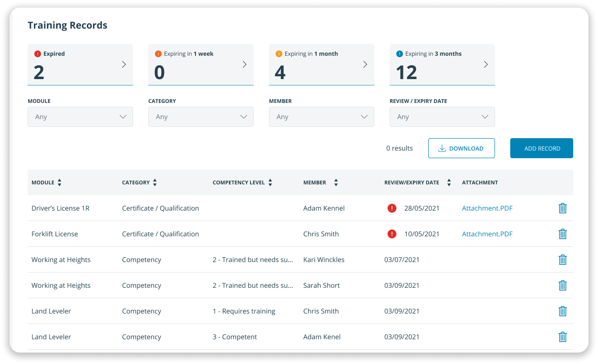Viewport: 598px width, 364px height.
Task: Sort table by Category column
Action: [155, 182]
